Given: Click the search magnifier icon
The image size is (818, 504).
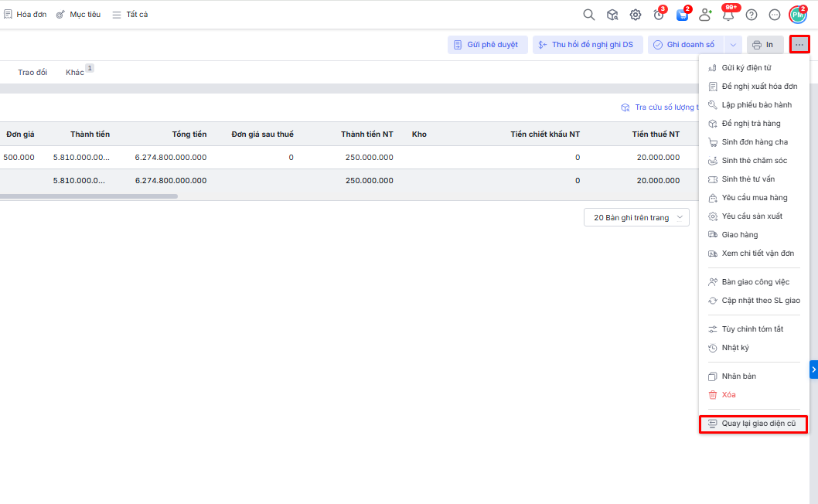Looking at the screenshot, I should pyautogui.click(x=589, y=15).
